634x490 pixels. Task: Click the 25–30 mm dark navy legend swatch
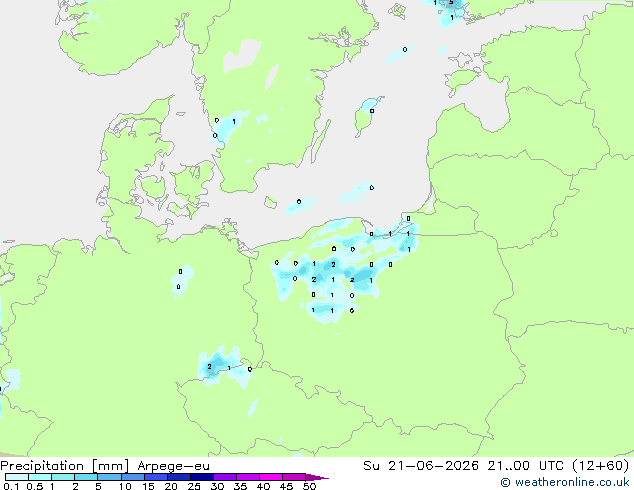pyautogui.click(x=201, y=477)
